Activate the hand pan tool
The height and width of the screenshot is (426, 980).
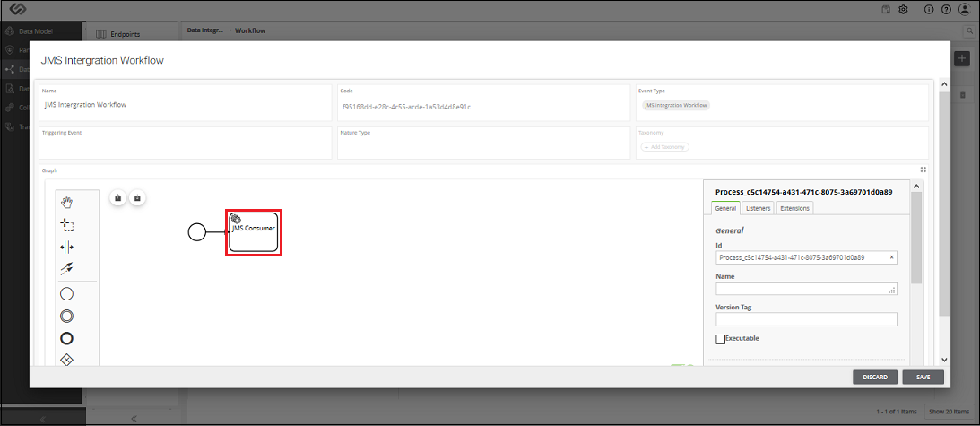tap(67, 202)
